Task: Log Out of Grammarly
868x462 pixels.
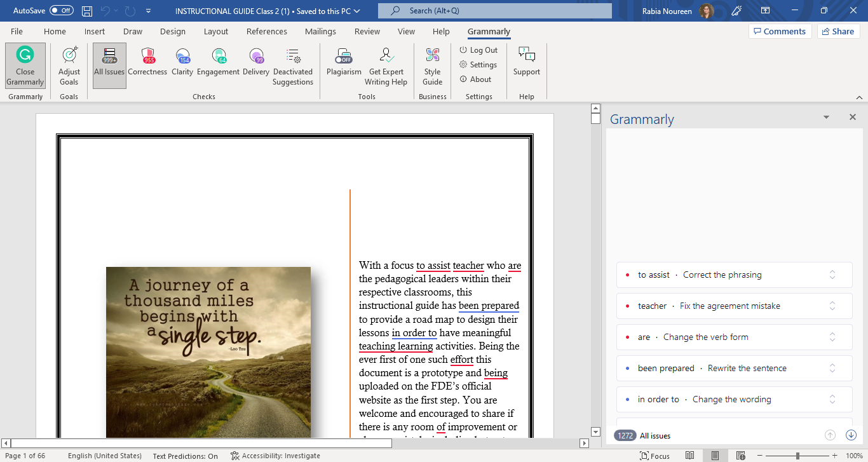Action: click(x=479, y=50)
